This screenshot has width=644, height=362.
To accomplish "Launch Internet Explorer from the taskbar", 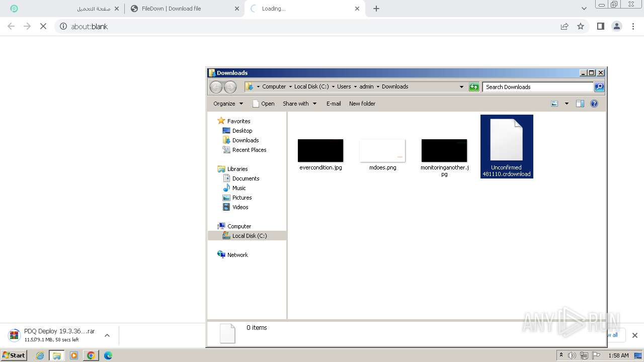I will pyautogui.click(x=40, y=355).
